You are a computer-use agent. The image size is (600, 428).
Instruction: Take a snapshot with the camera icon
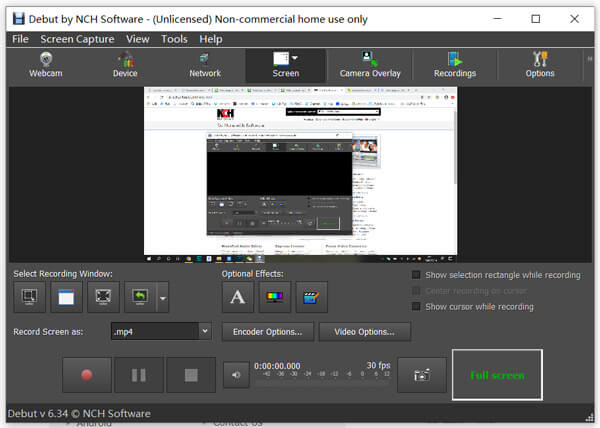coord(422,375)
